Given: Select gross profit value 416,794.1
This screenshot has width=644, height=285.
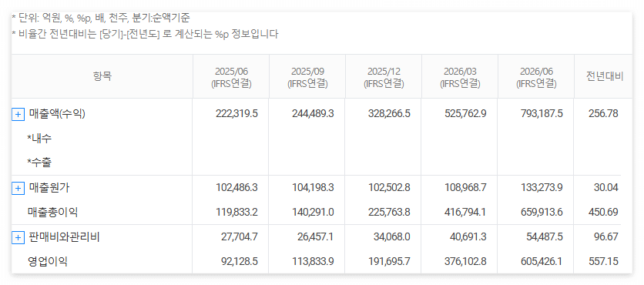Looking at the screenshot, I should click(x=466, y=213).
